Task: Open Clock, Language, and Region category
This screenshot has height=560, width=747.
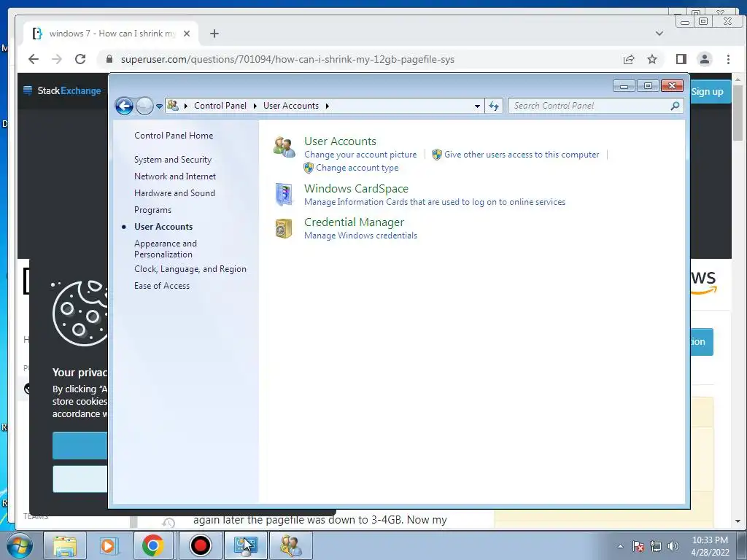Action: [190, 269]
